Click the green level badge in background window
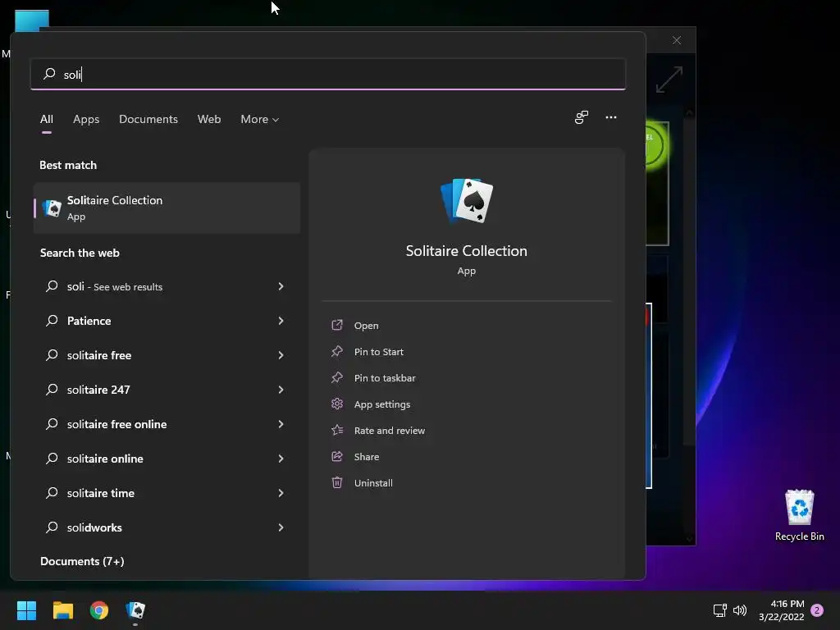Viewport: 840px width, 630px height. [x=656, y=144]
